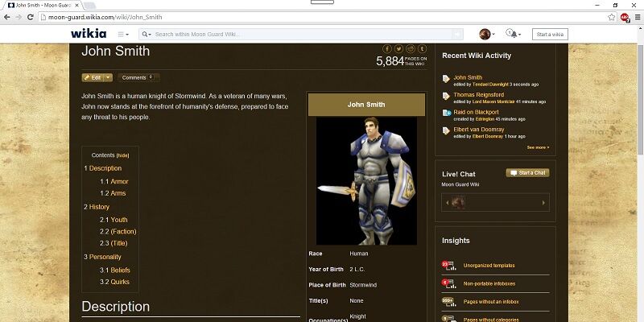Click the Wikia logo
The width and height of the screenshot is (644, 322).
click(89, 34)
